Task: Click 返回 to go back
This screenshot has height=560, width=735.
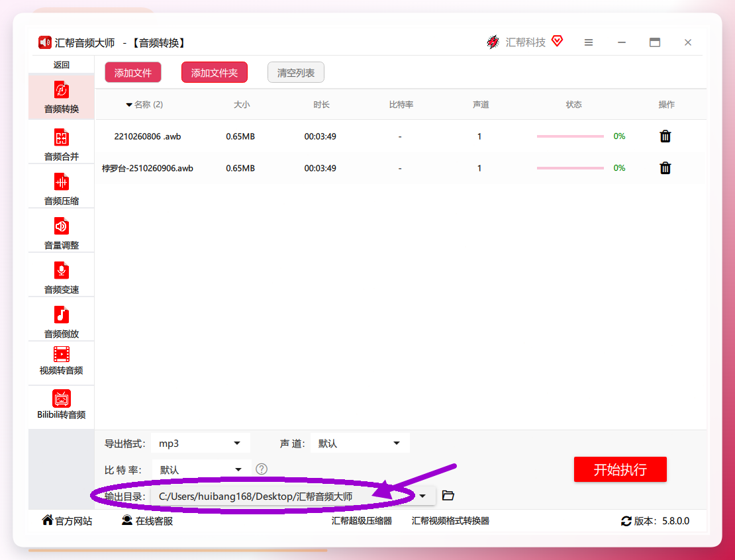Action: [62, 65]
